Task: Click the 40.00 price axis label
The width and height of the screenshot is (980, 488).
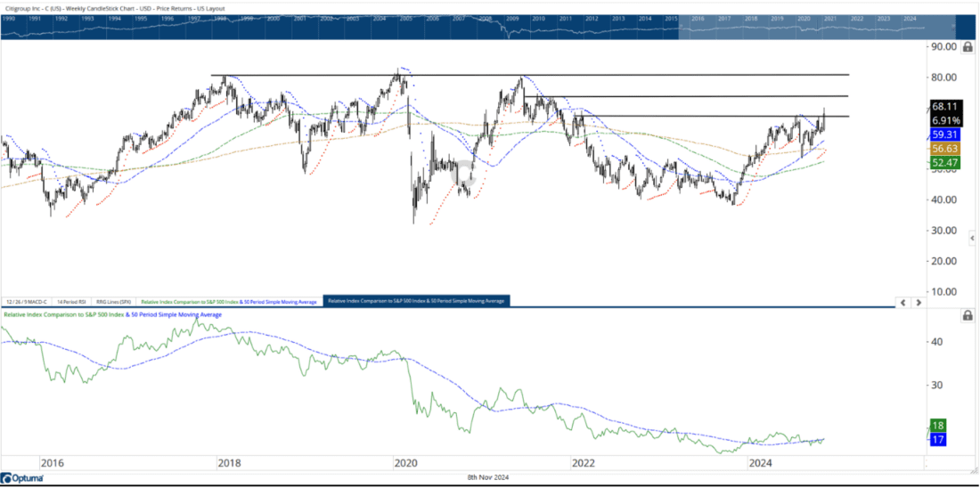Action: point(944,200)
